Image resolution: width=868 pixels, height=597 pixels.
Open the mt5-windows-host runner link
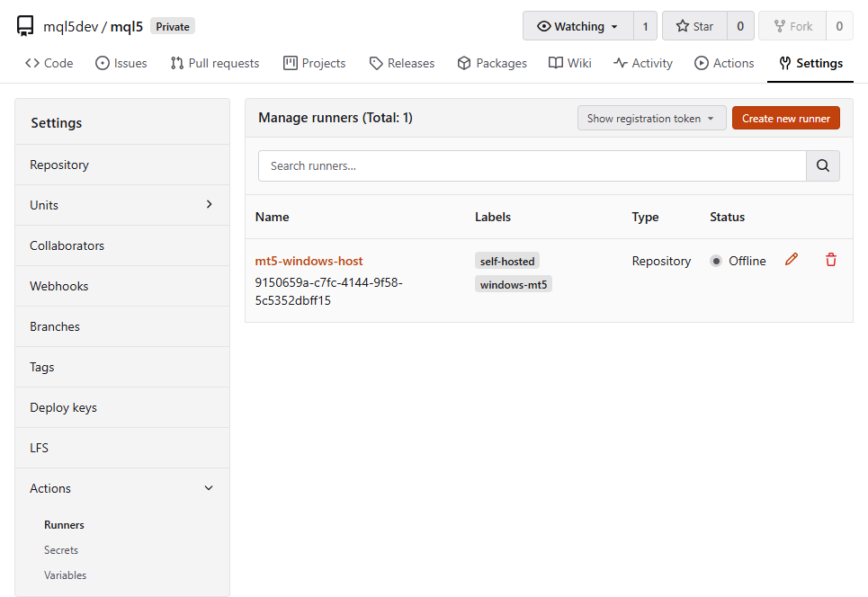[309, 261]
